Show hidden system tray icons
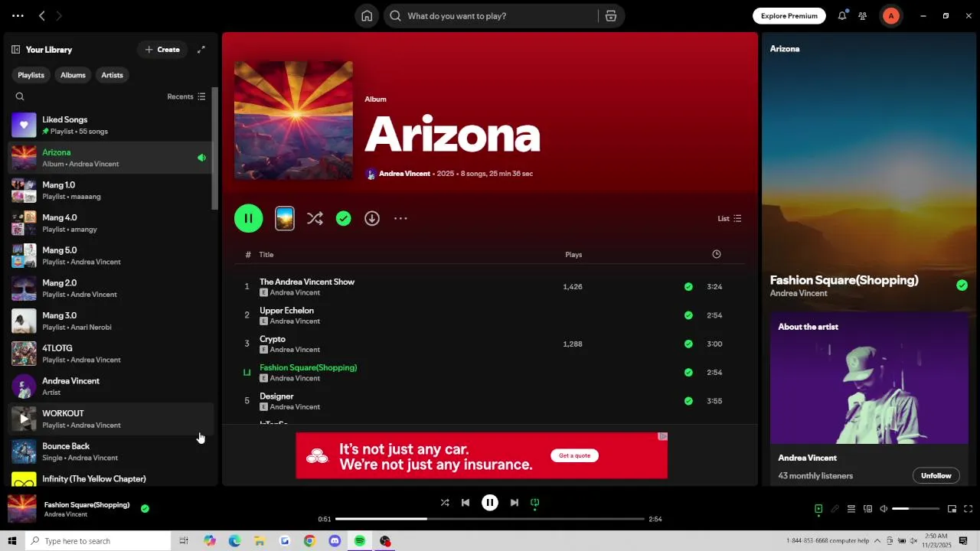The height and width of the screenshot is (551, 980). click(877, 541)
